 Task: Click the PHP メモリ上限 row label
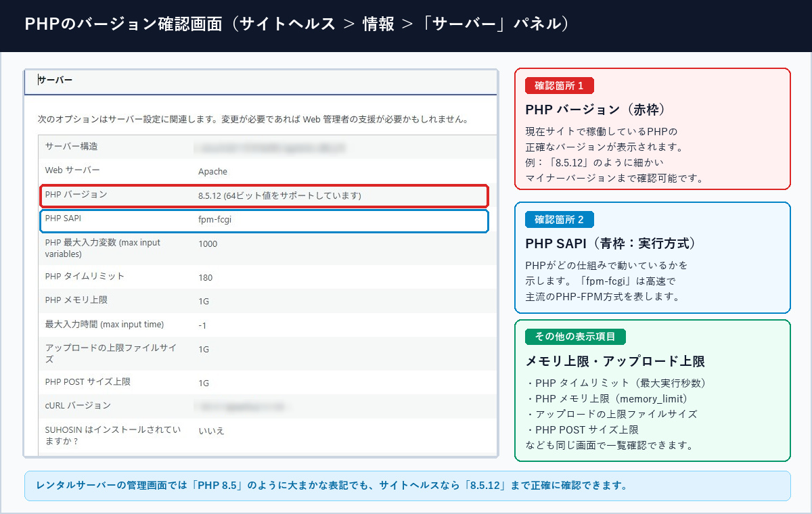click(76, 300)
